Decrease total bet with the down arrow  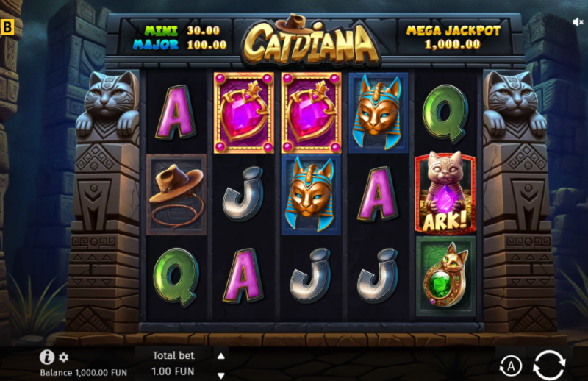coord(221,375)
